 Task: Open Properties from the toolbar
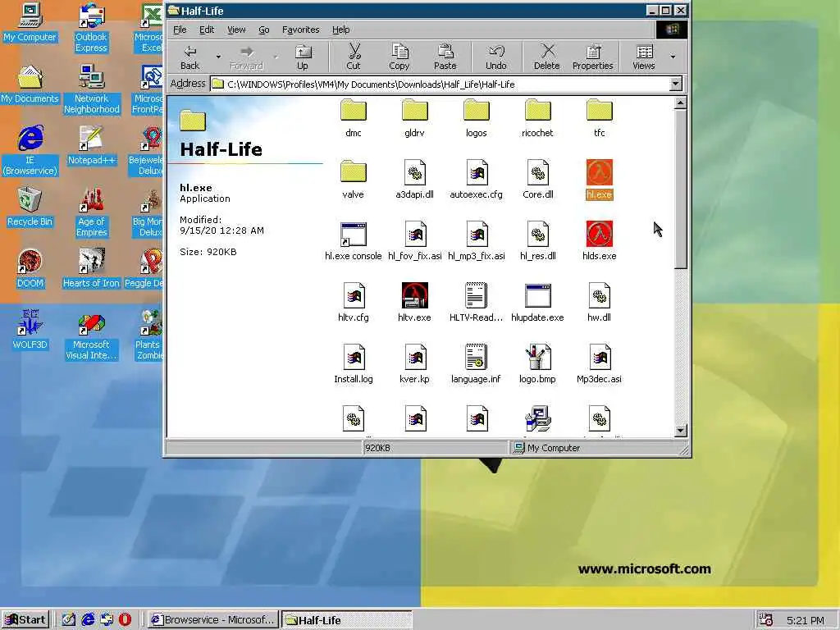592,57
